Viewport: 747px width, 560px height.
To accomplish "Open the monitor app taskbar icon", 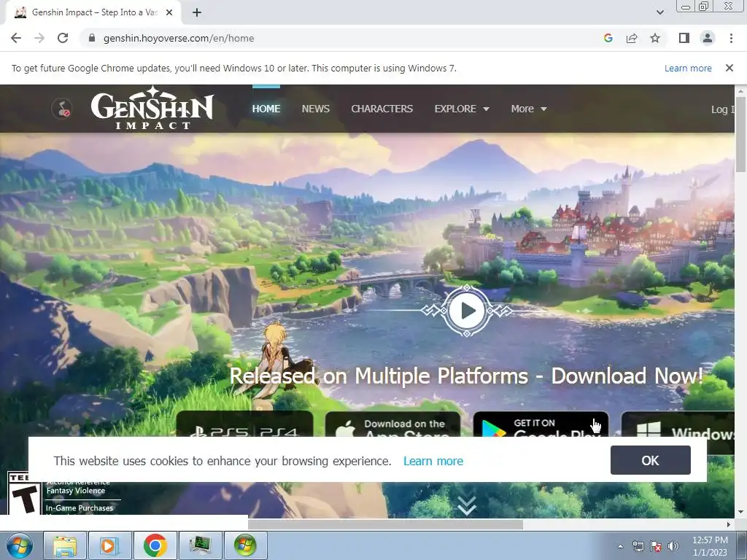I will (x=201, y=545).
